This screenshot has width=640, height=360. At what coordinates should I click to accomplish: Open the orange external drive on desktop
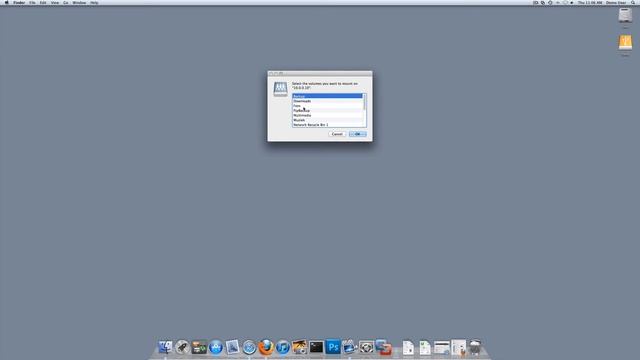coord(625,42)
